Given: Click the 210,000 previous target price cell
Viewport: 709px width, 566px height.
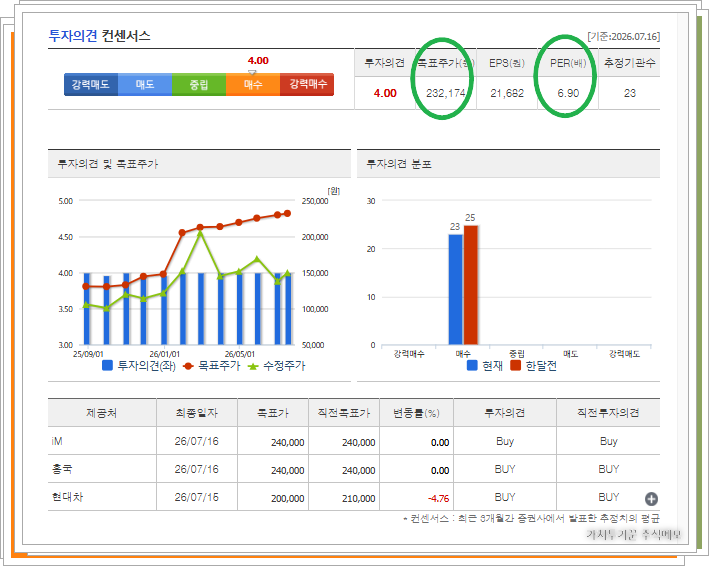Looking at the screenshot, I should pyautogui.click(x=359, y=499).
